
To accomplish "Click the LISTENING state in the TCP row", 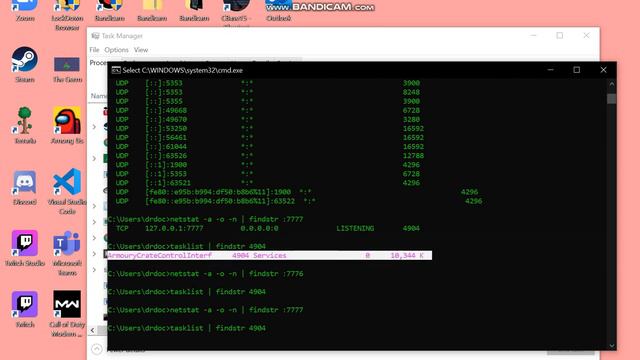I will pos(355,228).
